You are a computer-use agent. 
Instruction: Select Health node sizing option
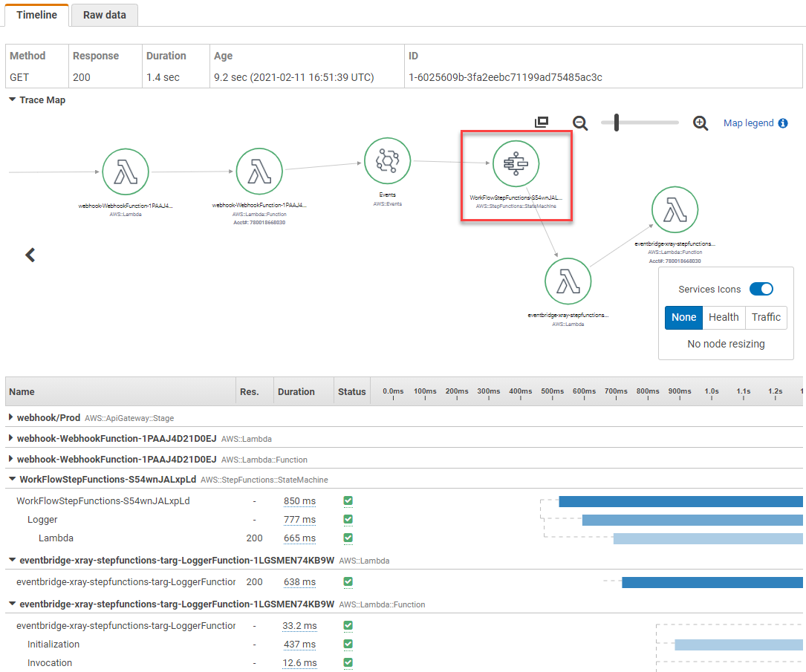[x=723, y=317]
